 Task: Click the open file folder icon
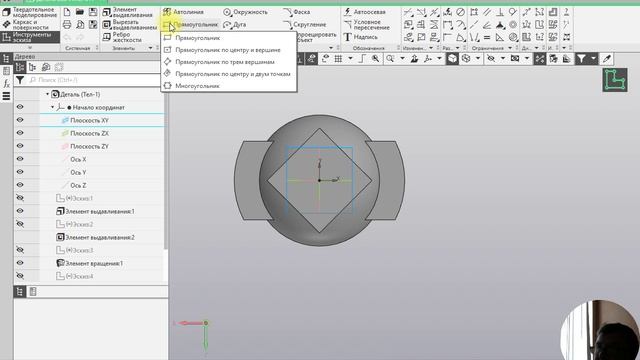pos(80,12)
